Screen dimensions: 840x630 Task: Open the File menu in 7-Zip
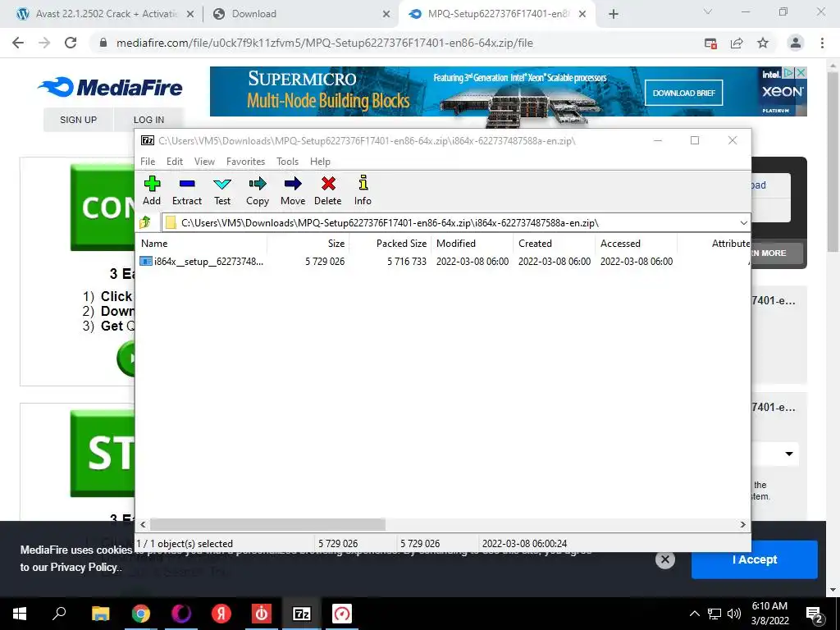[148, 162]
